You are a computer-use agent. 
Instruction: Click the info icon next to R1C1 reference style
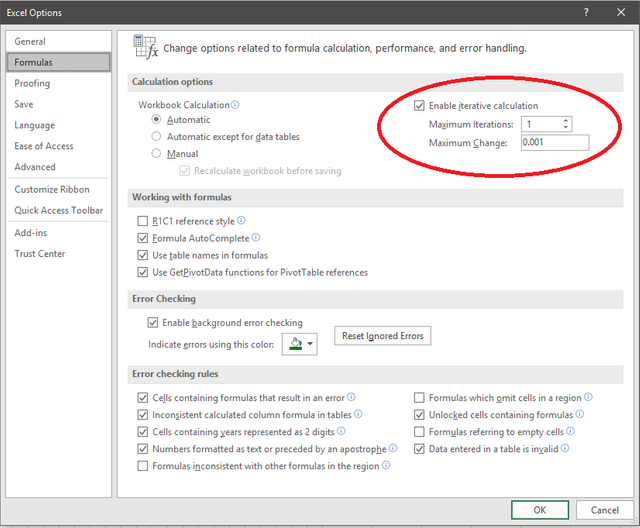[x=241, y=220]
